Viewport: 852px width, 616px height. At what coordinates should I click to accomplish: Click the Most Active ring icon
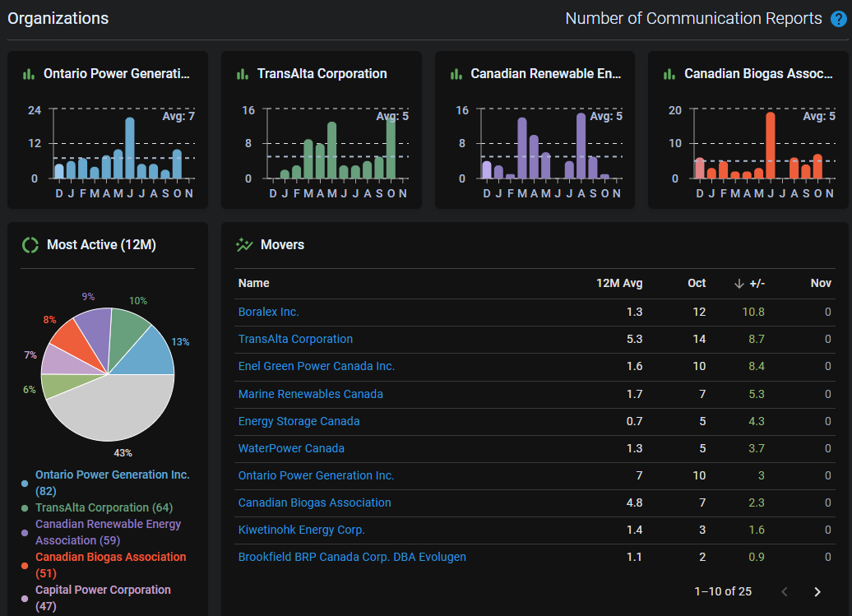[30, 245]
